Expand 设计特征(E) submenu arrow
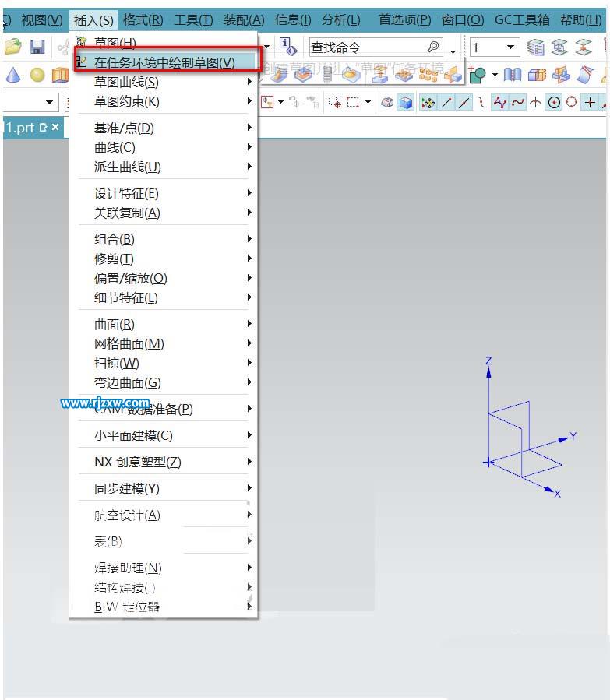This screenshot has height=700, width=610. [249, 193]
